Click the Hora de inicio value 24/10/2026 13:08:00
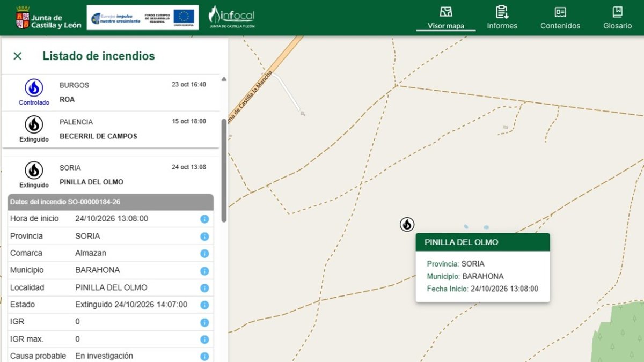This screenshot has height=362, width=644. point(112,219)
